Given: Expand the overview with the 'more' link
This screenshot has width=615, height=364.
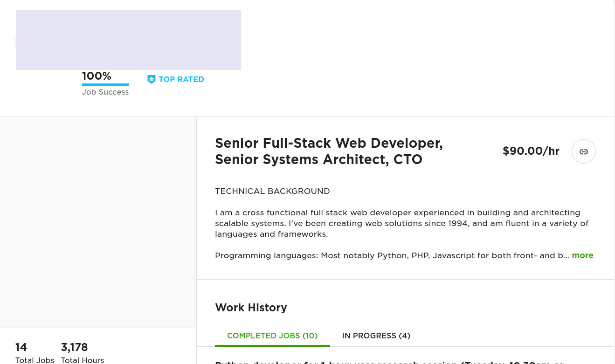Looking at the screenshot, I should (x=582, y=255).
